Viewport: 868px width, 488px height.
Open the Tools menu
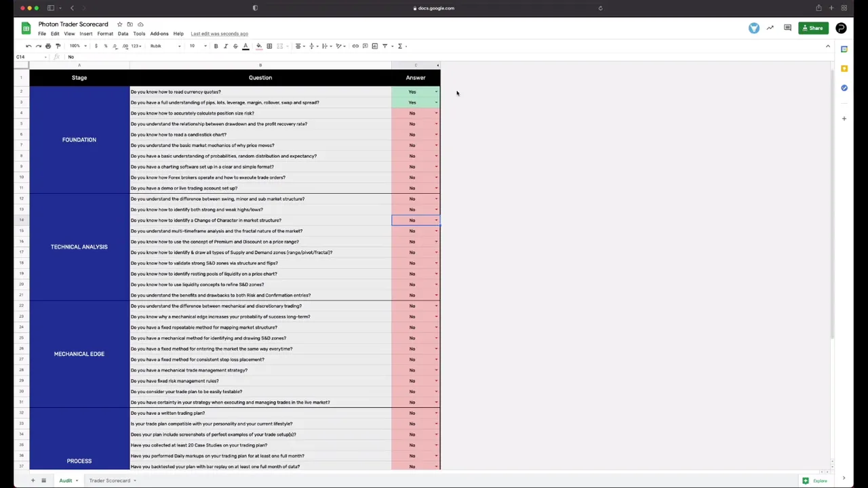point(139,34)
